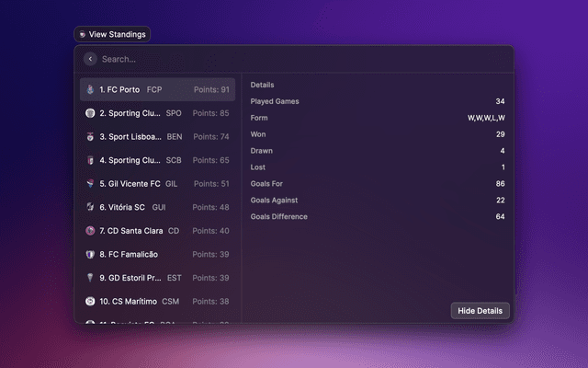588x368 pixels.
Task: Click the GD Estoril crest icon
Action: pyautogui.click(x=90, y=277)
